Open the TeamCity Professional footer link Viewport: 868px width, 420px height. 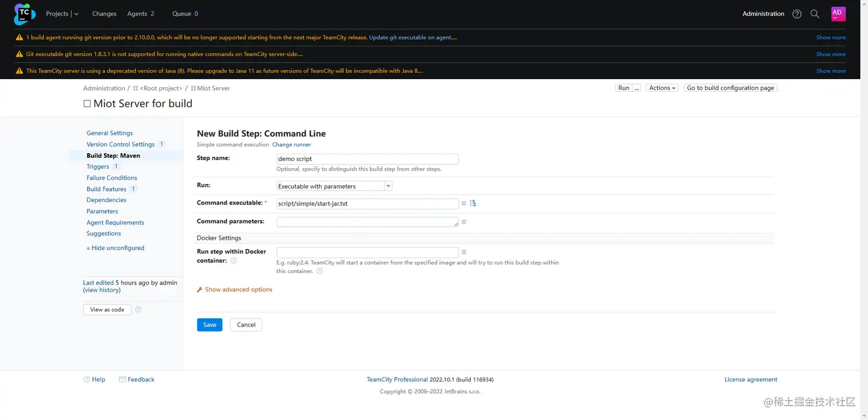[397, 379]
